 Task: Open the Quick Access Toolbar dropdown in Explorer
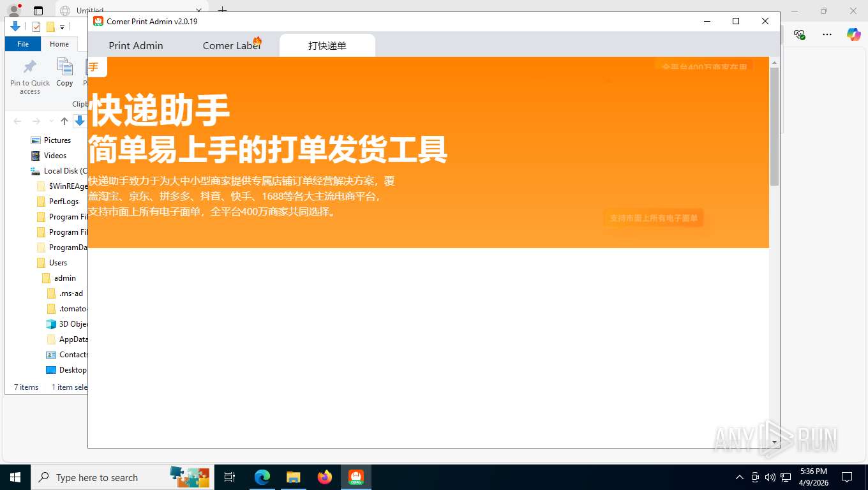[x=62, y=27]
